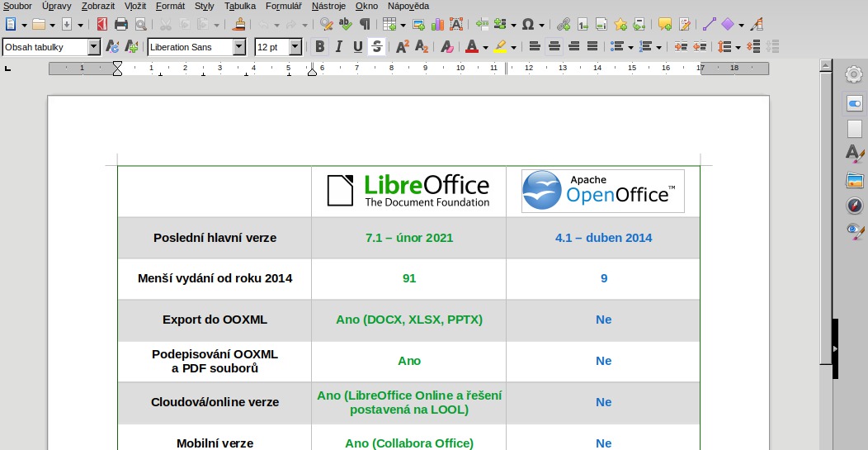Image resolution: width=868 pixels, height=450 pixels.
Task: Open the Styles deck in the sidebar
Action: pos(854,153)
